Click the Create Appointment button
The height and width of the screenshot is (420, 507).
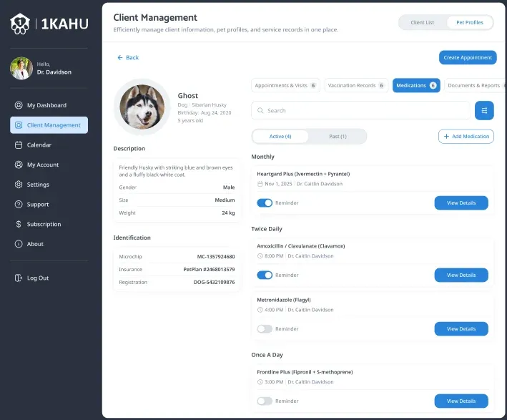(x=468, y=57)
